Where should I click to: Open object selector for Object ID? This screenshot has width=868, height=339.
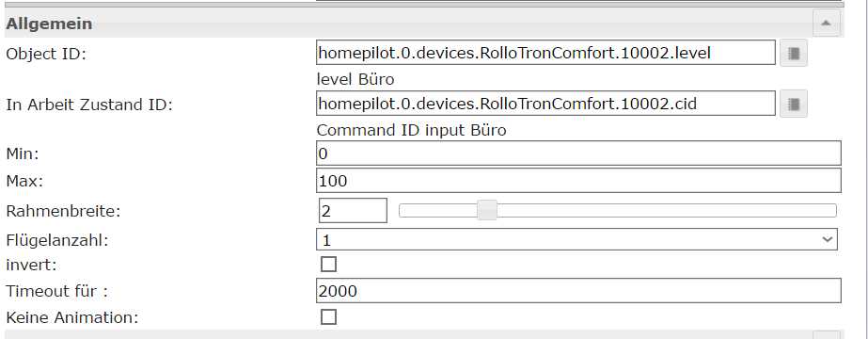pos(794,53)
